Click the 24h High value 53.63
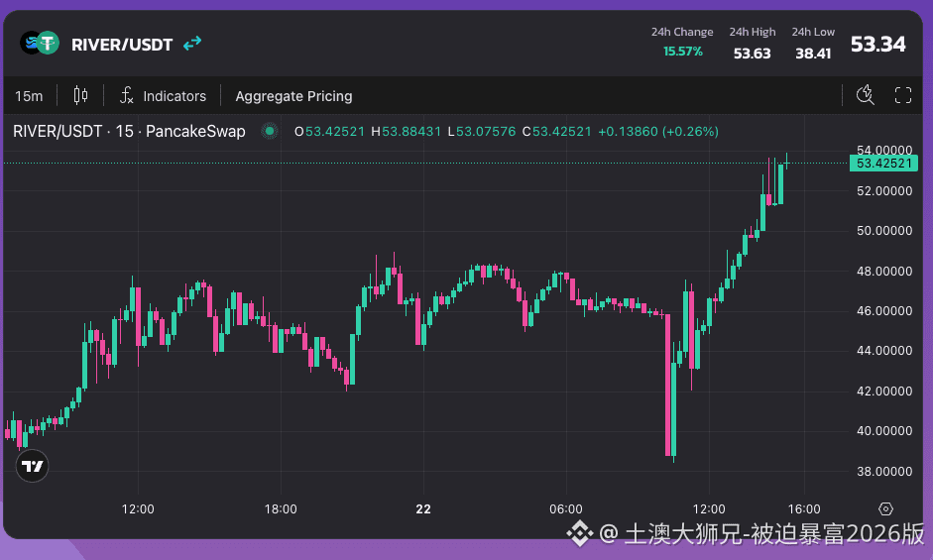 [x=752, y=53]
